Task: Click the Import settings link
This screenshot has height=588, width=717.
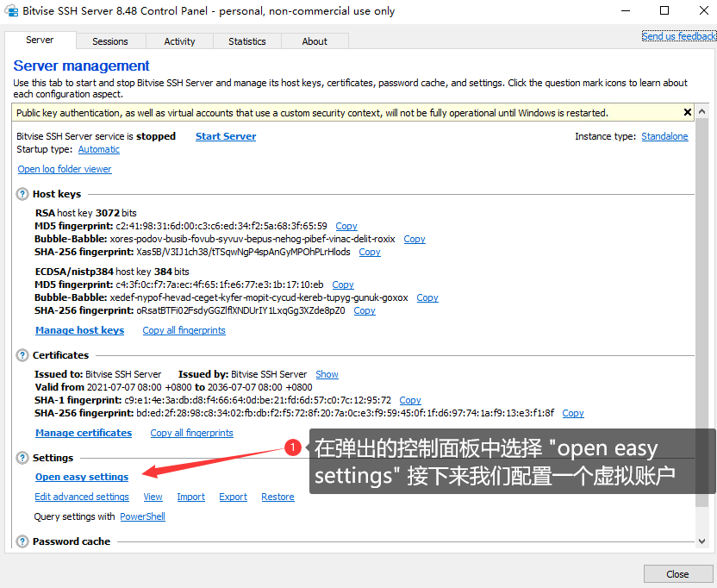Action: pos(190,497)
